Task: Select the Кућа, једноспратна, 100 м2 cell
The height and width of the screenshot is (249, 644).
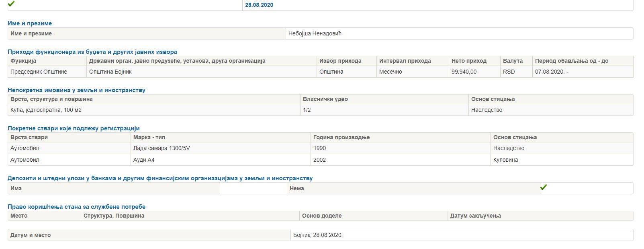Action: point(46,110)
